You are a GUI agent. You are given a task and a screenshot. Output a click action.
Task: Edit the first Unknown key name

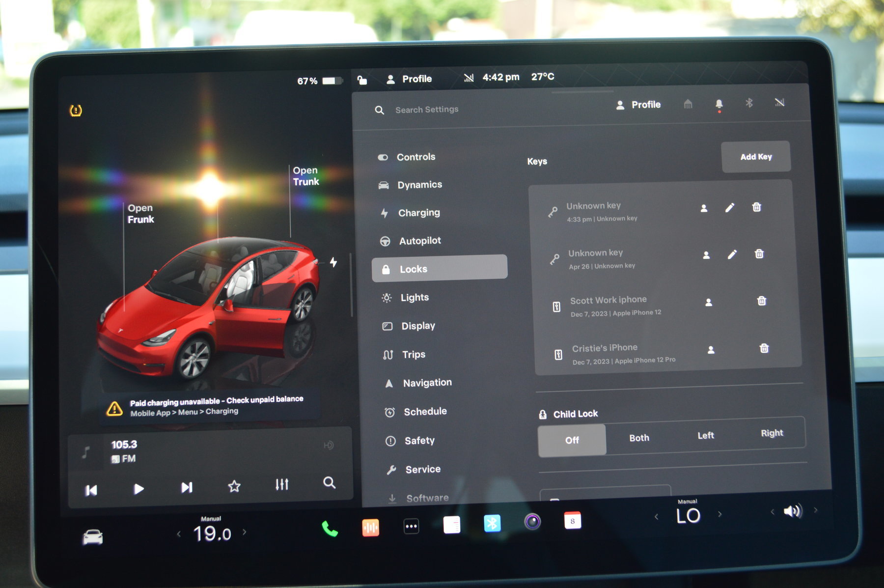[x=730, y=208]
